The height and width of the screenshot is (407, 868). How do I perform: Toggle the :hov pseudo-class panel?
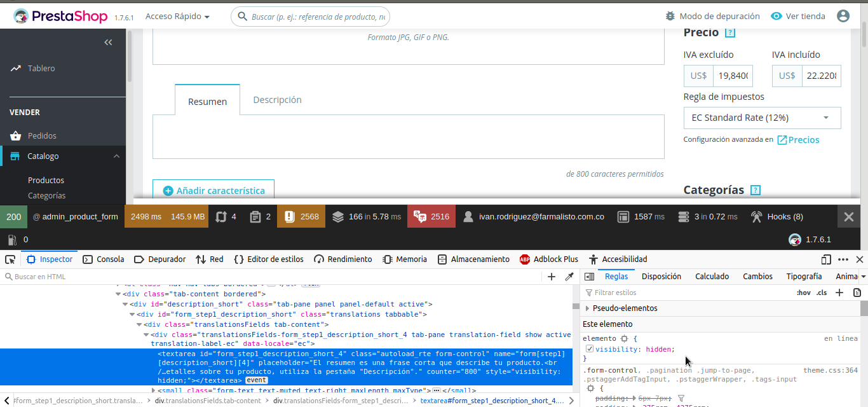[x=803, y=293]
